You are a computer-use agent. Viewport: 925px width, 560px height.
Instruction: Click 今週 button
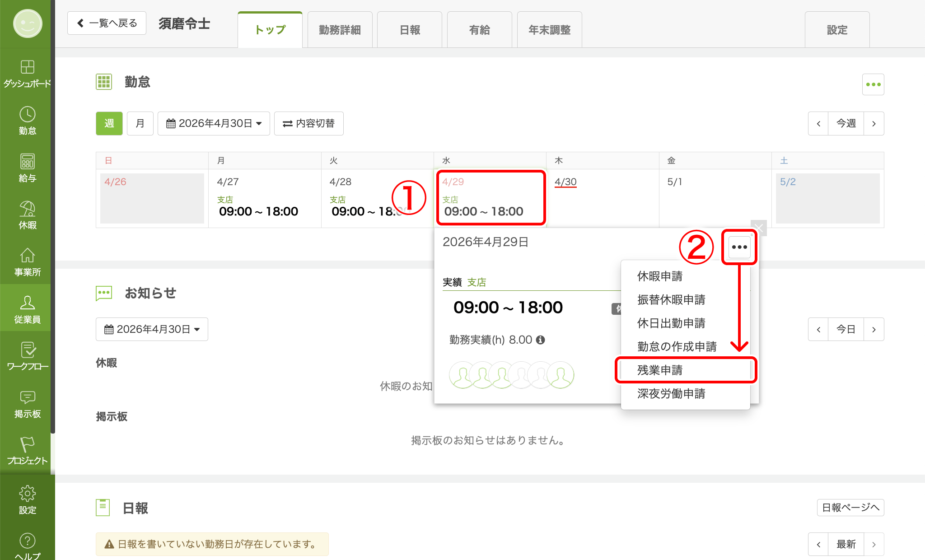pos(846,123)
